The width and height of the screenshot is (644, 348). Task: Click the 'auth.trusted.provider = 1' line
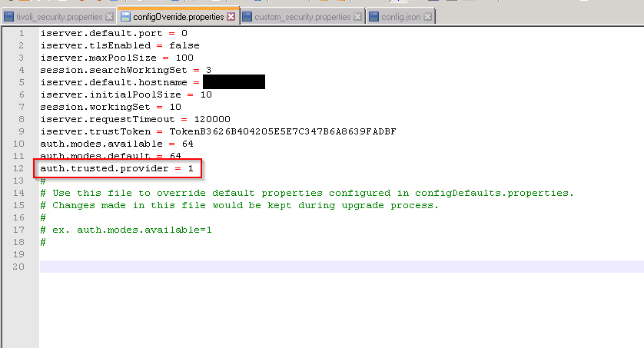pos(117,169)
